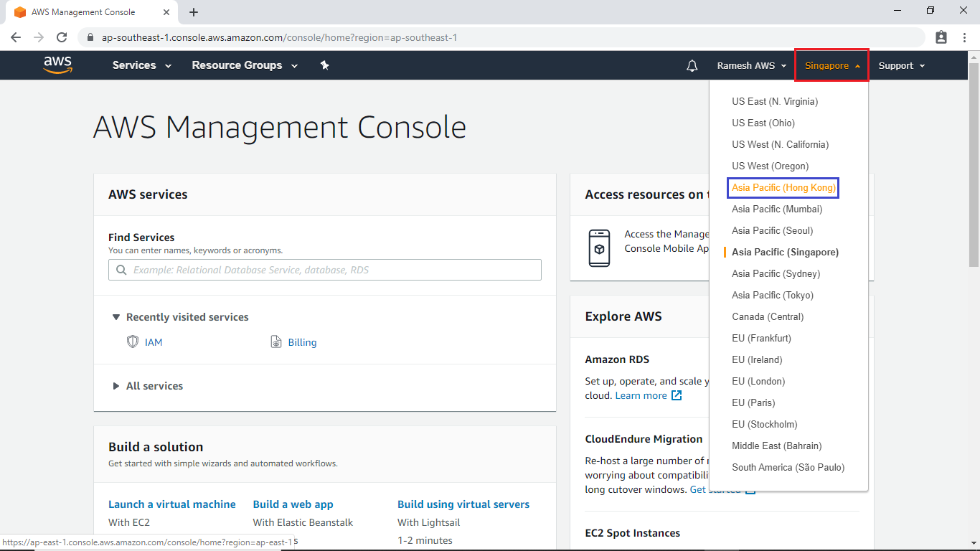Click Learn more link under Amazon RDS
Screen dimensions: 980x551
(641, 395)
